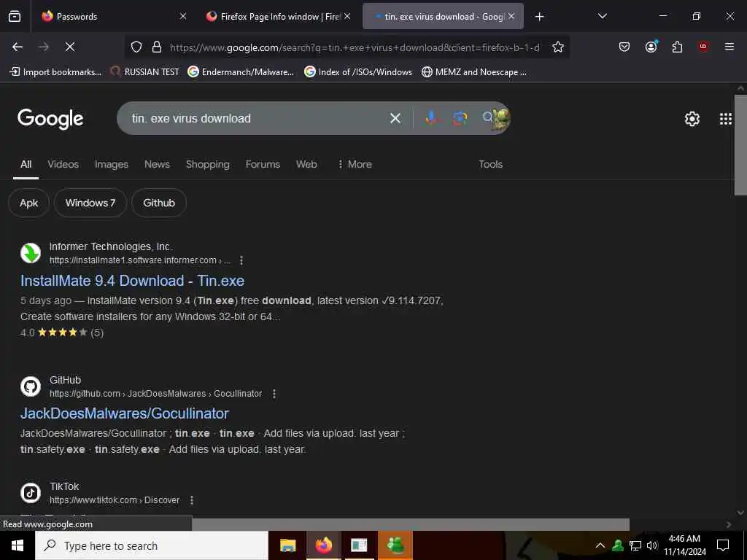Image resolution: width=747 pixels, height=560 pixels.
Task: Clear the Google search box
Action: (x=395, y=118)
